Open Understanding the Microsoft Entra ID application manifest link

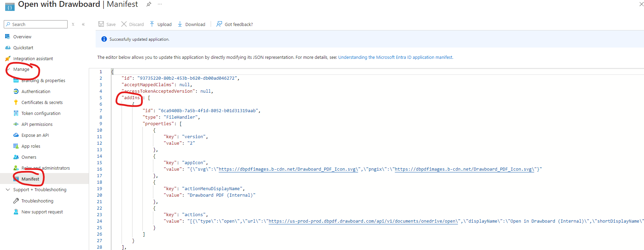click(x=396, y=57)
